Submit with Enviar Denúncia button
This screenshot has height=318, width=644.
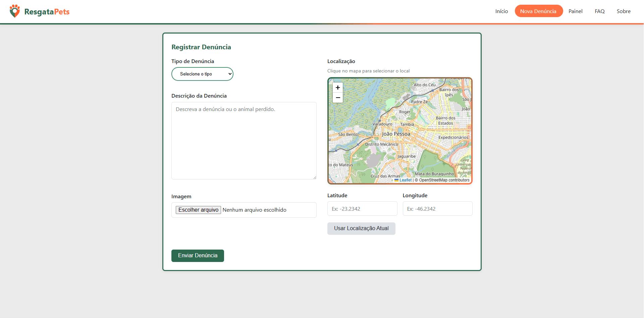click(x=198, y=256)
